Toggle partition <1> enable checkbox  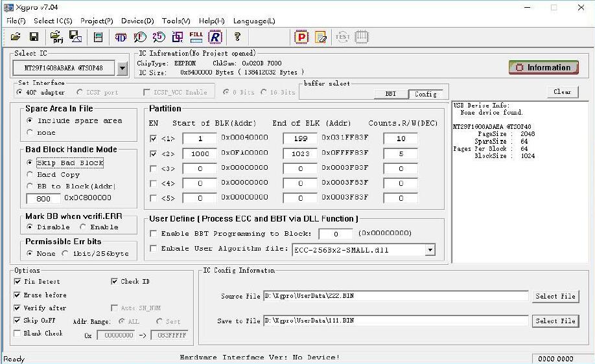point(154,139)
